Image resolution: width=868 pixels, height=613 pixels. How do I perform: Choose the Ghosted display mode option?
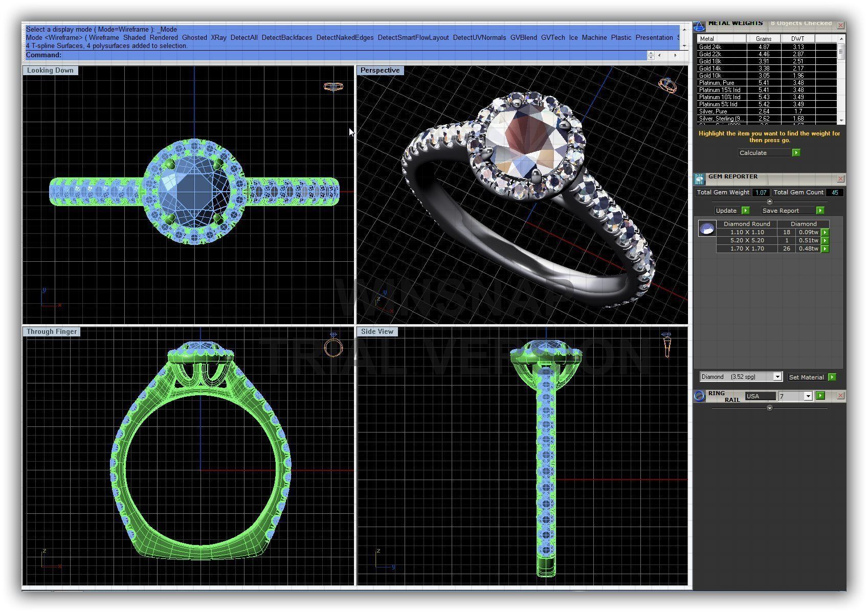(194, 37)
